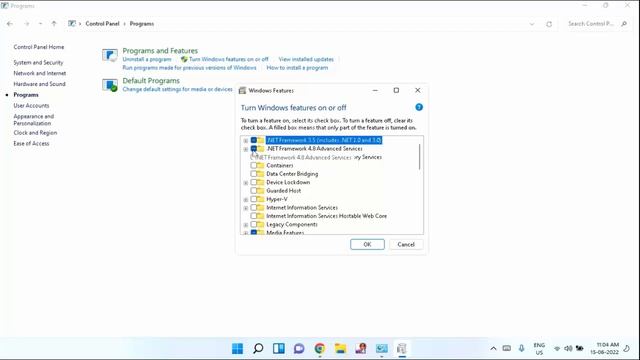Screen dimensions: 640x360
Task: Click the features list vertical scrollbar
Action: pyautogui.click(x=420, y=157)
